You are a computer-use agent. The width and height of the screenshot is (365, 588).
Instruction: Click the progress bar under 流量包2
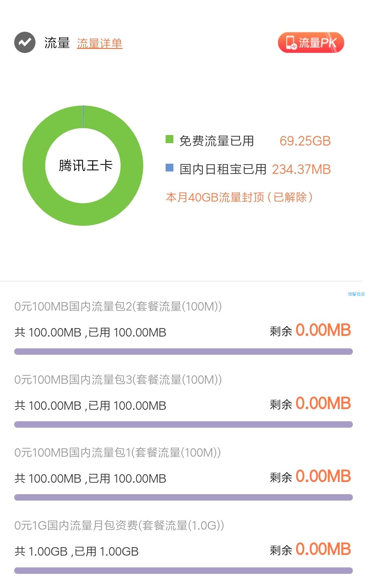pyautogui.click(x=184, y=352)
